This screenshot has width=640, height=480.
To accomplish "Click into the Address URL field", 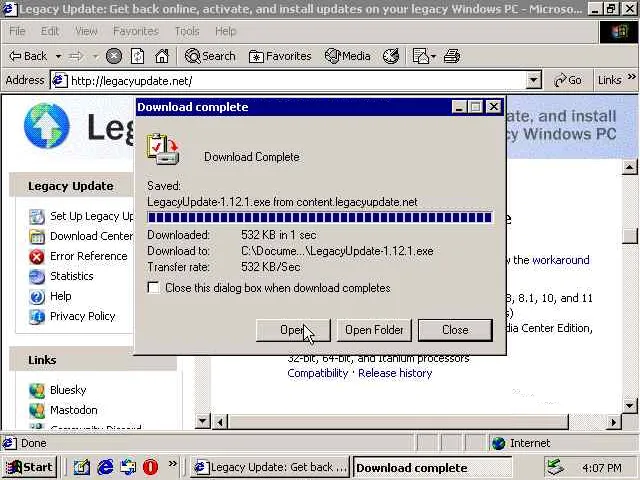I will [x=297, y=81].
